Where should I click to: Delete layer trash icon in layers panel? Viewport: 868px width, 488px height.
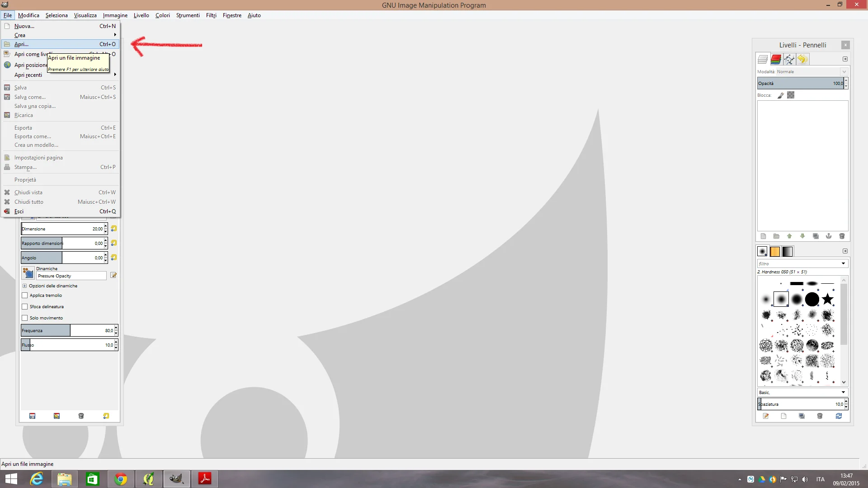click(x=842, y=236)
